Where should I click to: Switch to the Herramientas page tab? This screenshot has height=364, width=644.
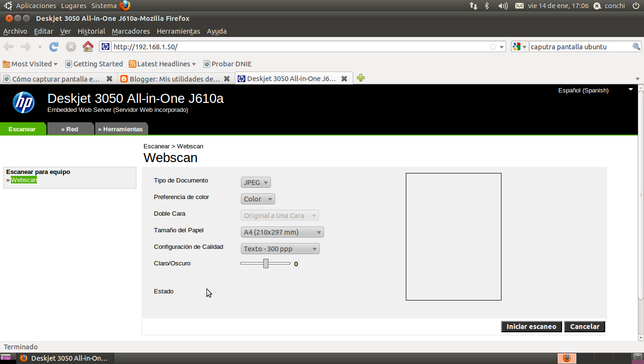point(121,129)
